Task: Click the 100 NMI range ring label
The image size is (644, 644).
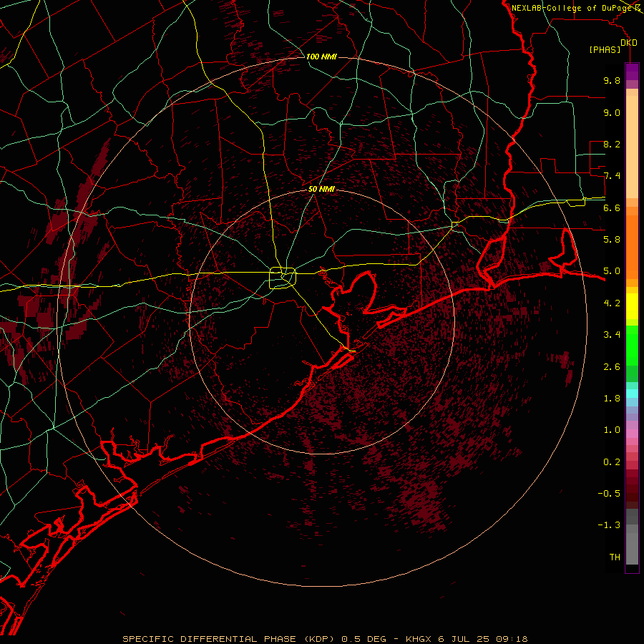Action: [321, 57]
